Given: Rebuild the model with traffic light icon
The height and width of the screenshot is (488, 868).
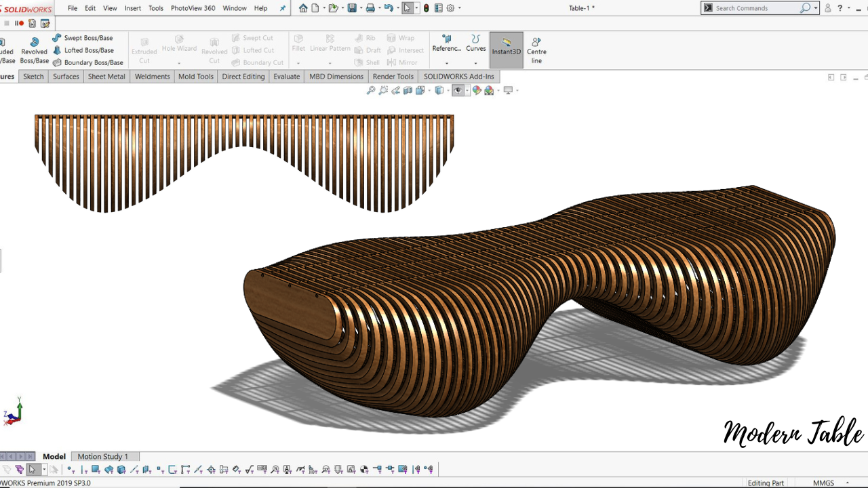Looking at the screenshot, I should pyautogui.click(x=426, y=8).
